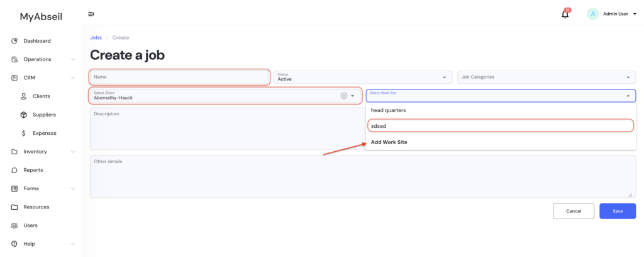Click the Expenses dollar icon
The image size is (644, 257).
[23, 133]
